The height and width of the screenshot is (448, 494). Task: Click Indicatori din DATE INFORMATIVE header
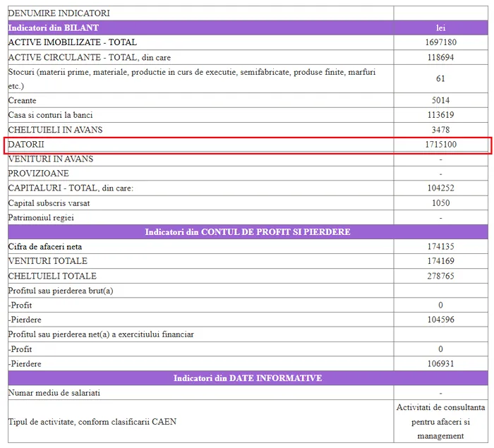[x=247, y=378]
